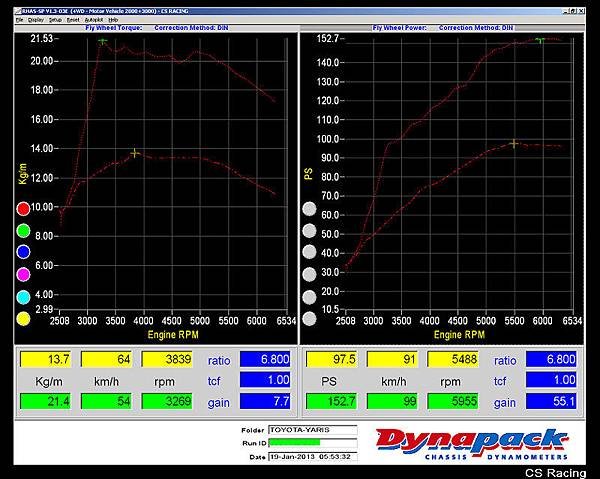600x479 pixels.
Task: Click the application icon in the title bar
Action: click(x=18, y=11)
